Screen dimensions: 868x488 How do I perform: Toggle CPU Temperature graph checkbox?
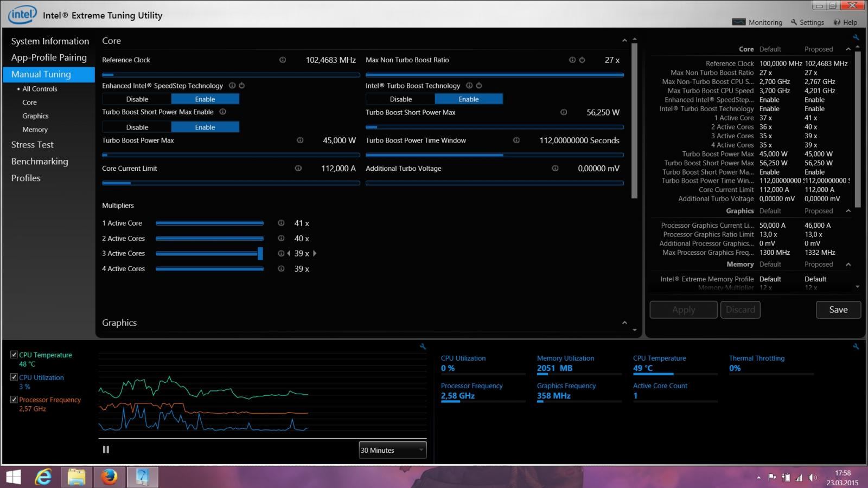[14, 355]
